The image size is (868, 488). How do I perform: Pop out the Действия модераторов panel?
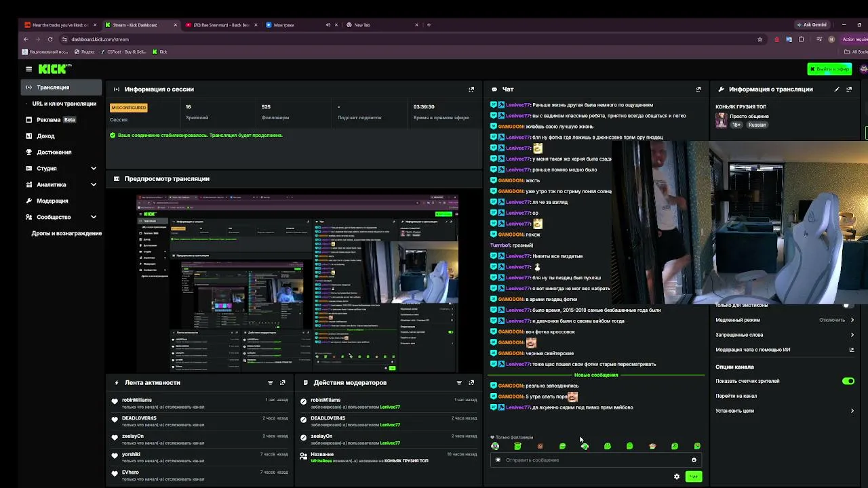pyautogui.click(x=471, y=383)
